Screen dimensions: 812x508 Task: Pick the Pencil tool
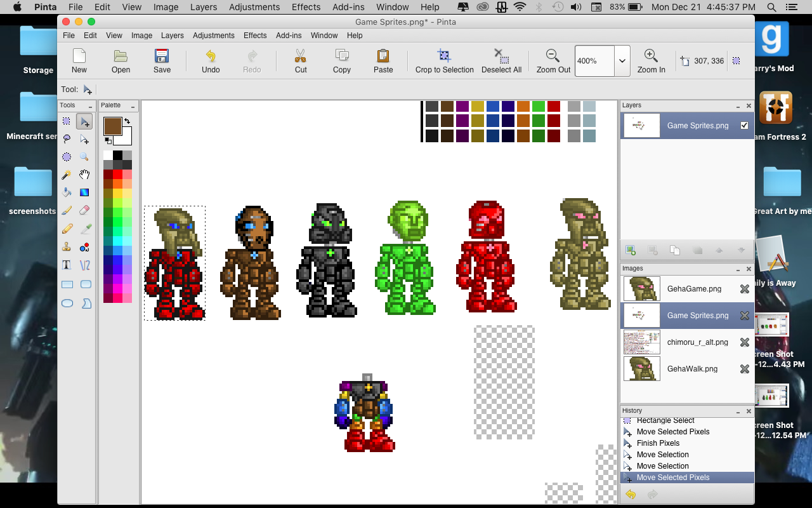[x=67, y=228]
